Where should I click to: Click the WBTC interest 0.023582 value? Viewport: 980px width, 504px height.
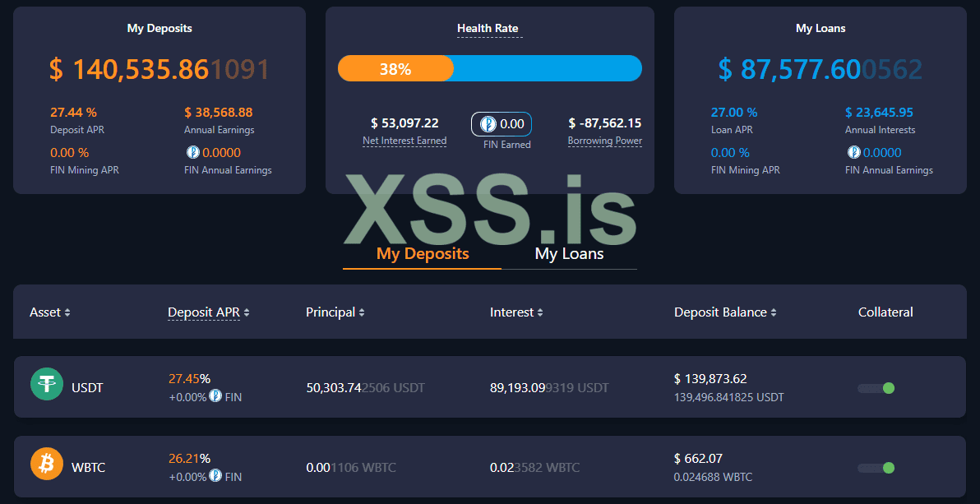click(x=534, y=468)
